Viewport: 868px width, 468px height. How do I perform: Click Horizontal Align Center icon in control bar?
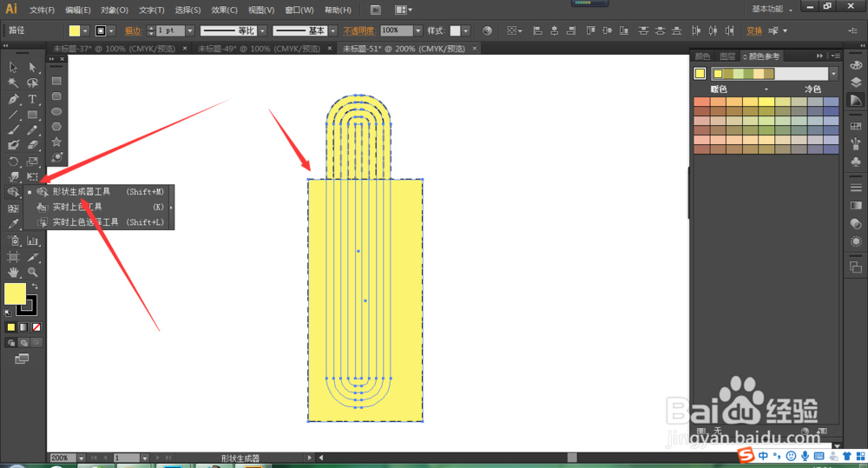pyautogui.click(x=554, y=30)
